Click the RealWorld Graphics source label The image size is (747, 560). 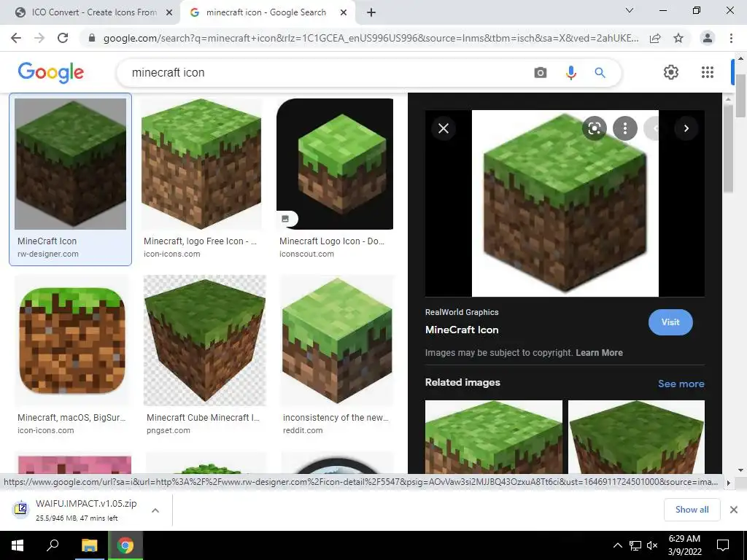[462, 312]
